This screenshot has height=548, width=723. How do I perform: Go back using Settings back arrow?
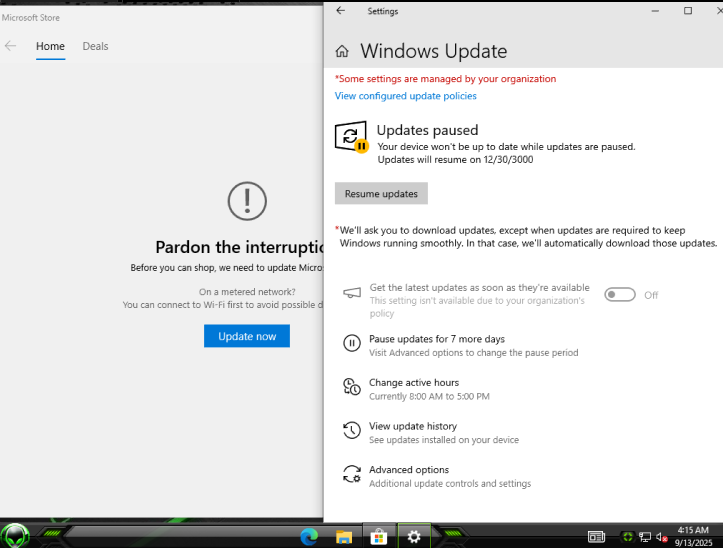tap(341, 11)
